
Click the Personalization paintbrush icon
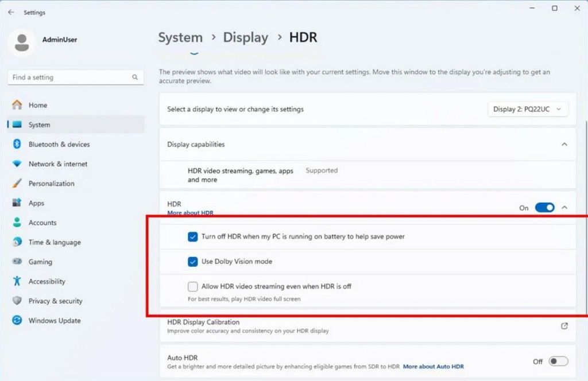point(18,183)
